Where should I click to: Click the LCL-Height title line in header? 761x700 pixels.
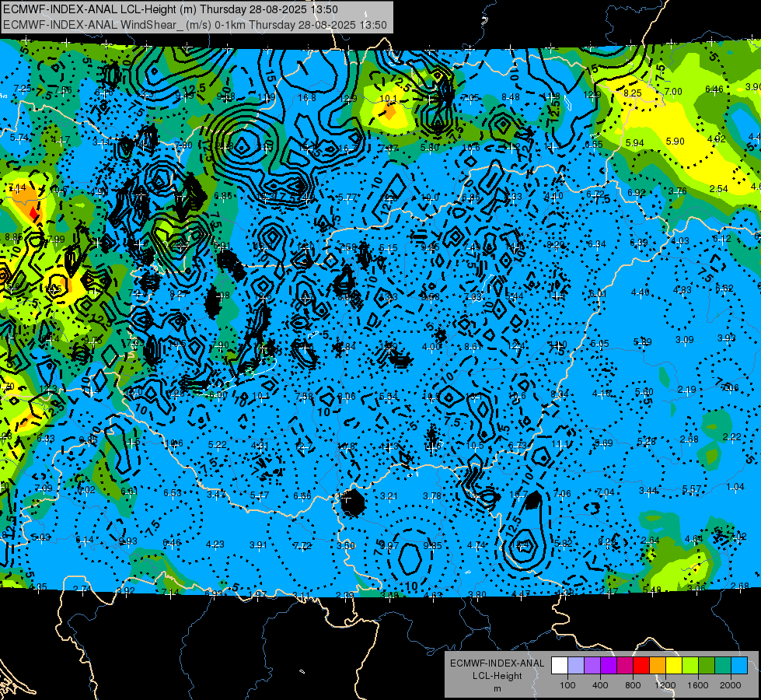(x=170, y=9)
